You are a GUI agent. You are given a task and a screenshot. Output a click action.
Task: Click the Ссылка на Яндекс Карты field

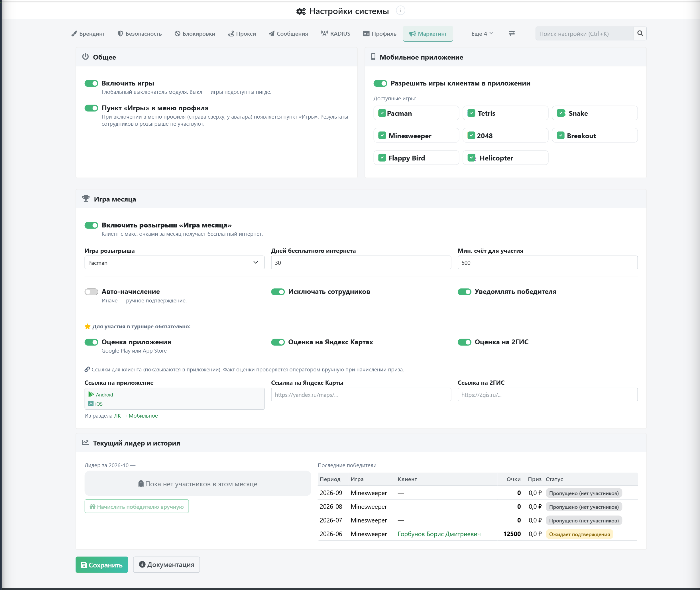point(361,395)
